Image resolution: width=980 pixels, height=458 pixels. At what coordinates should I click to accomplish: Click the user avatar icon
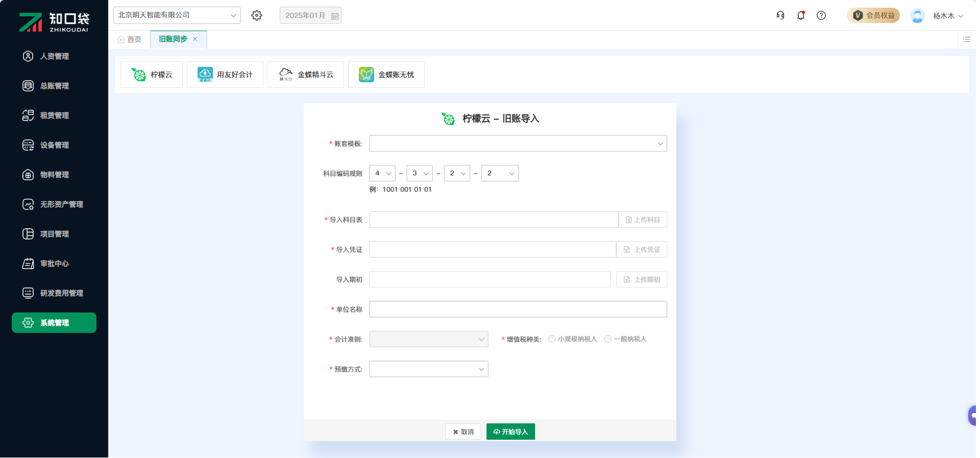click(x=917, y=16)
